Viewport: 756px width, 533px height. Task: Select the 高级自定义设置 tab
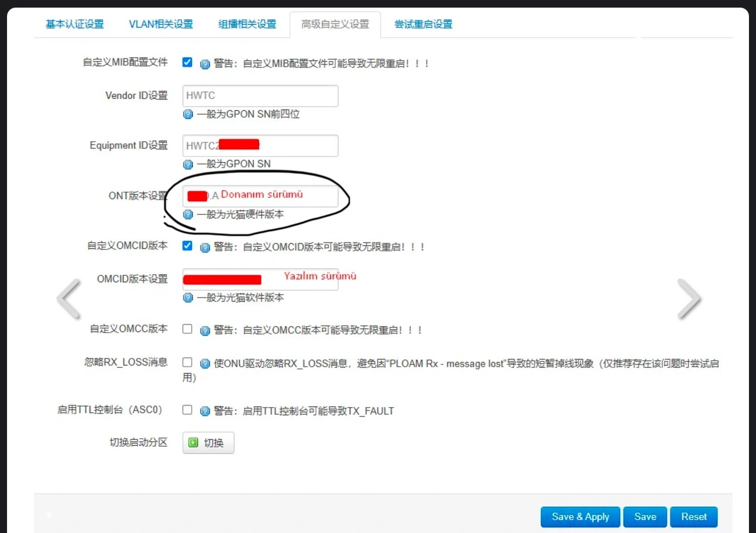[335, 24]
